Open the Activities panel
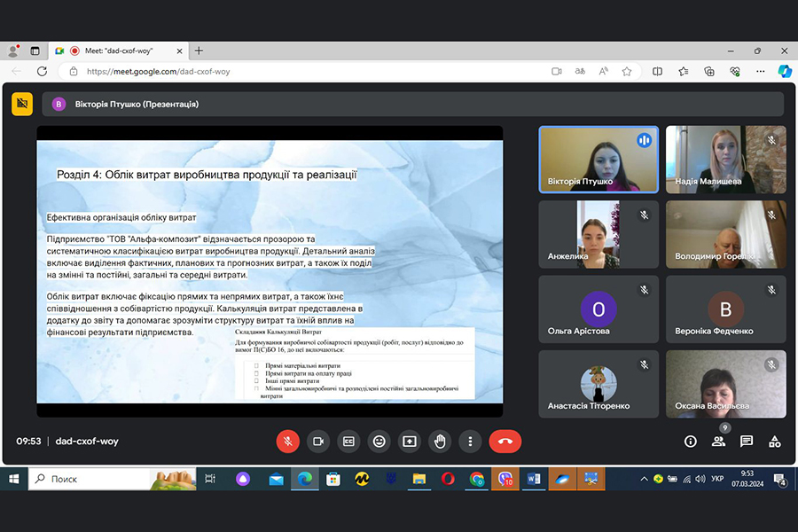The image size is (798, 532). click(775, 442)
